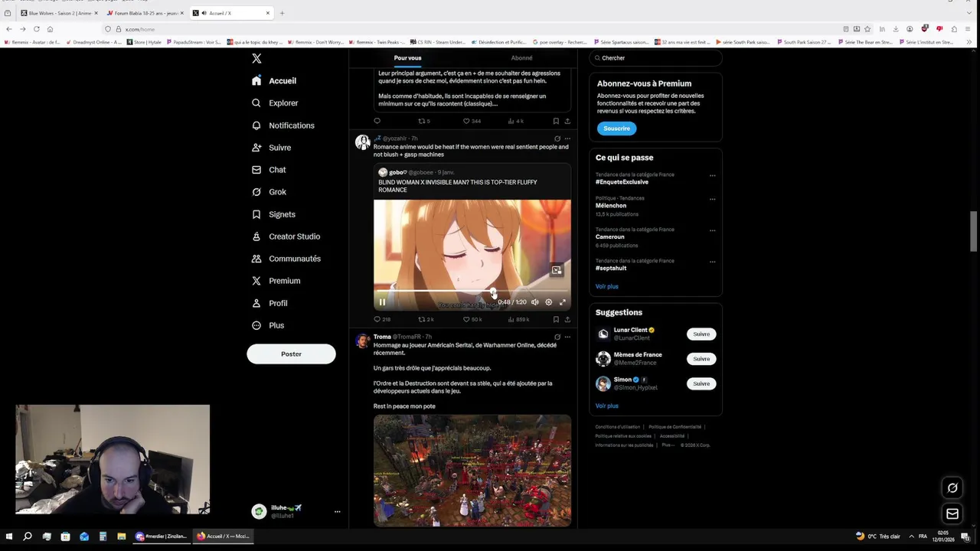Follow Simon @Simon_Hypixel

[701, 383]
